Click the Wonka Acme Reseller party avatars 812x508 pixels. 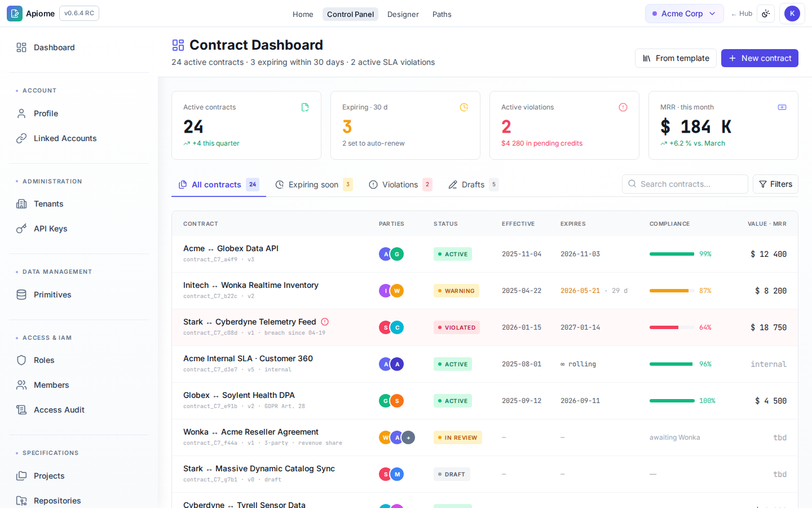[397, 437]
